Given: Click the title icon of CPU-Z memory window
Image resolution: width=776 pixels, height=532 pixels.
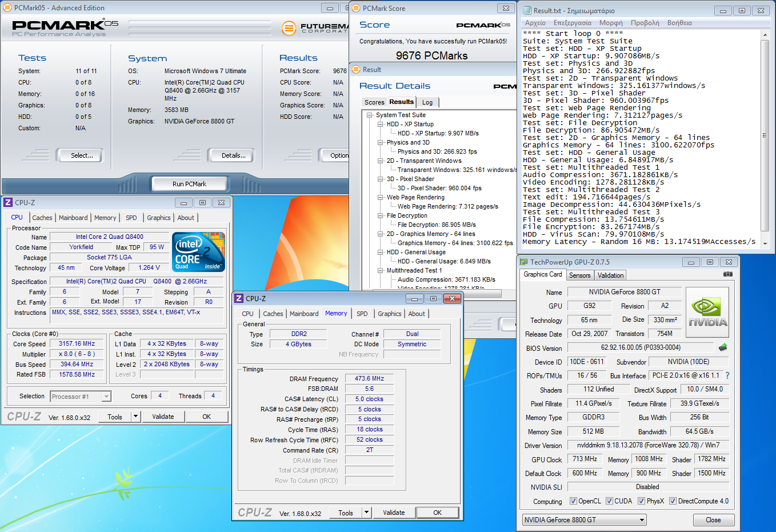Looking at the screenshot, I should tap(238, 298).
